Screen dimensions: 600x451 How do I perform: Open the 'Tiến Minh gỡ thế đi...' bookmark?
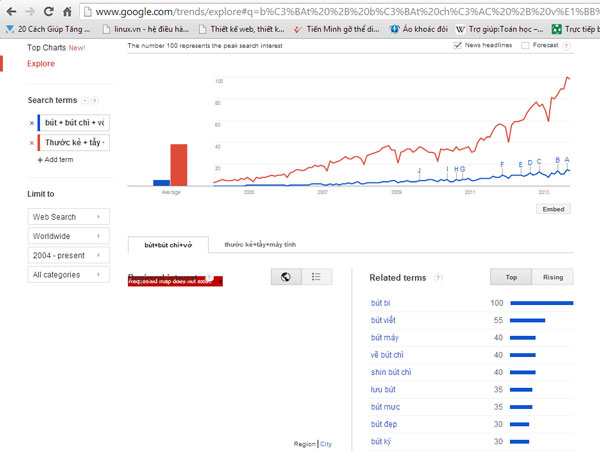(337, 29)
